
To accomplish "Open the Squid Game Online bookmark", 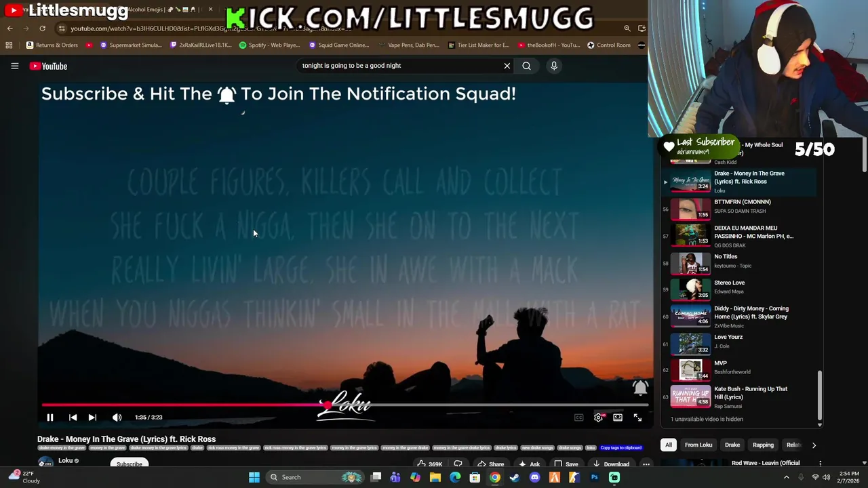I will click(338, 45).
